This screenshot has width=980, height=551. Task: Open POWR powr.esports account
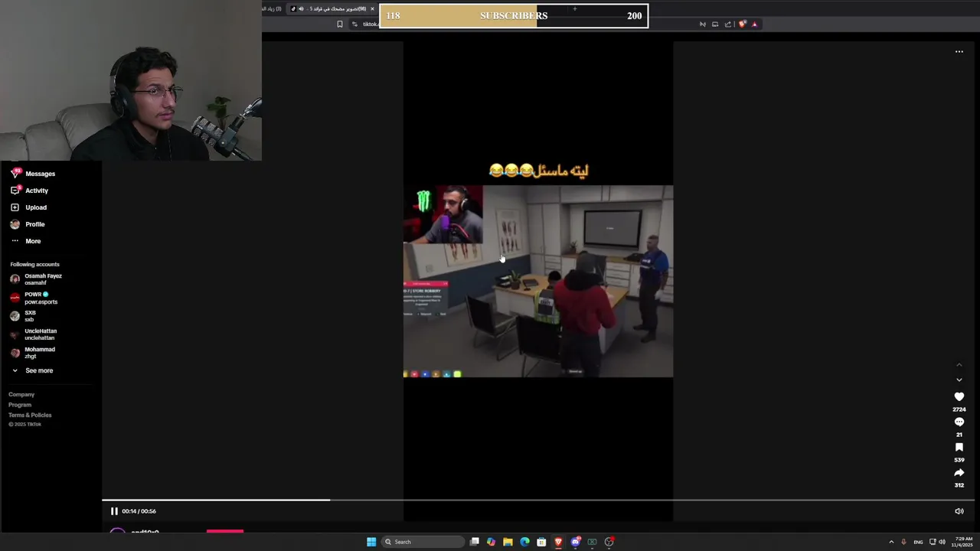(x=34, y=298)
